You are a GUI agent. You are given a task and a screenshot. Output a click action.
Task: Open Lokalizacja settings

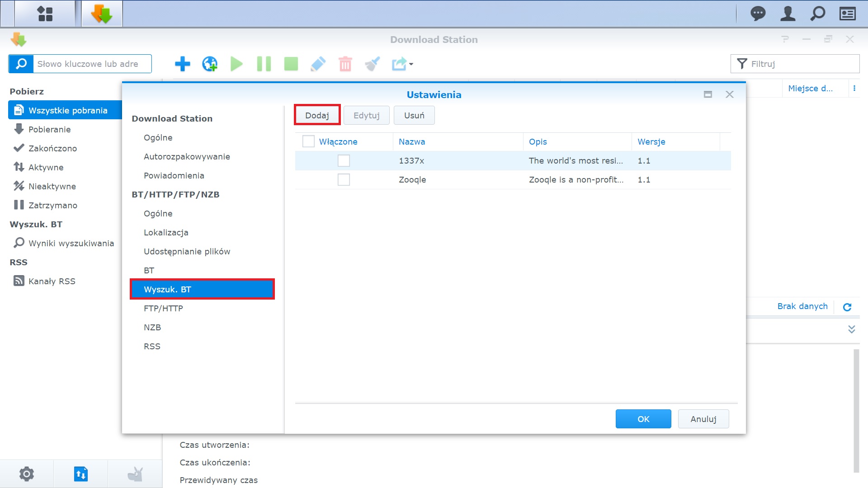(x=166, y=232)
